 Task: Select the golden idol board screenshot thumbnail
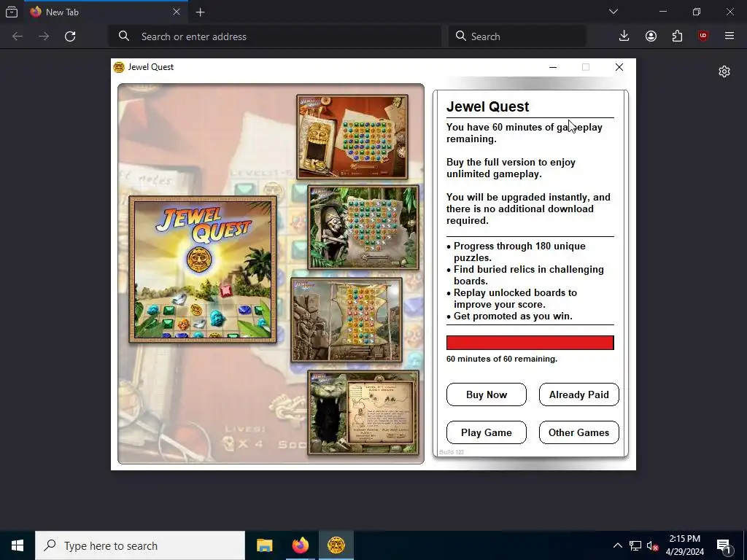352,136
